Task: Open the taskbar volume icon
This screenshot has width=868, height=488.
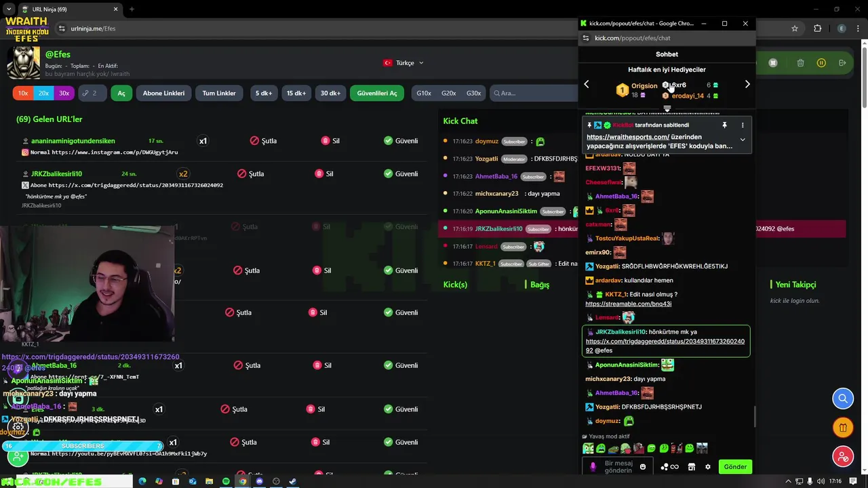Action: tap(821, 481)
